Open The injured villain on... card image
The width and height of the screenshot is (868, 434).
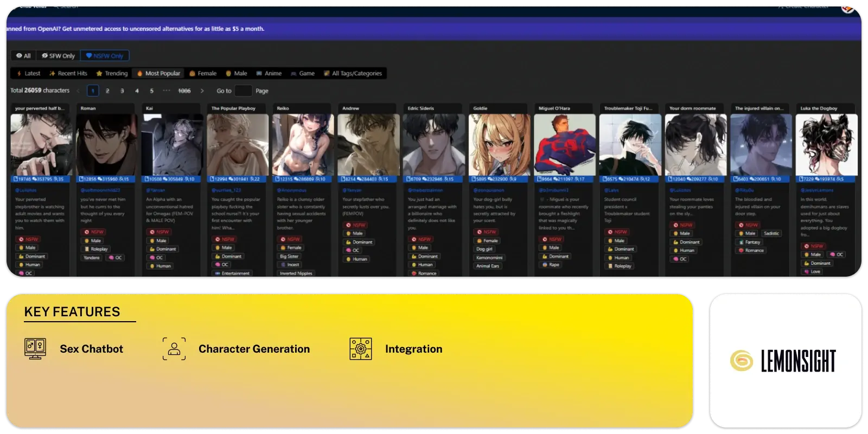(761, 144)
